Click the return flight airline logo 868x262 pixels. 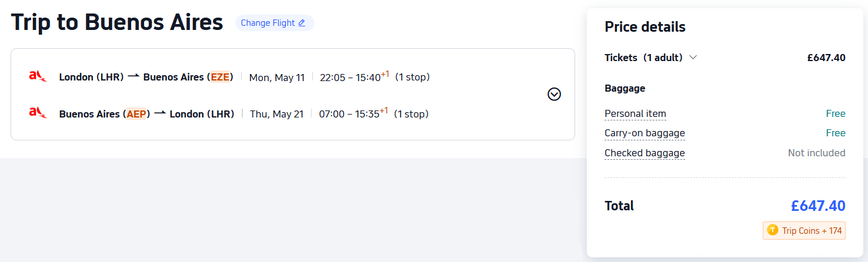pyautogui.click(x=38, y=113)
